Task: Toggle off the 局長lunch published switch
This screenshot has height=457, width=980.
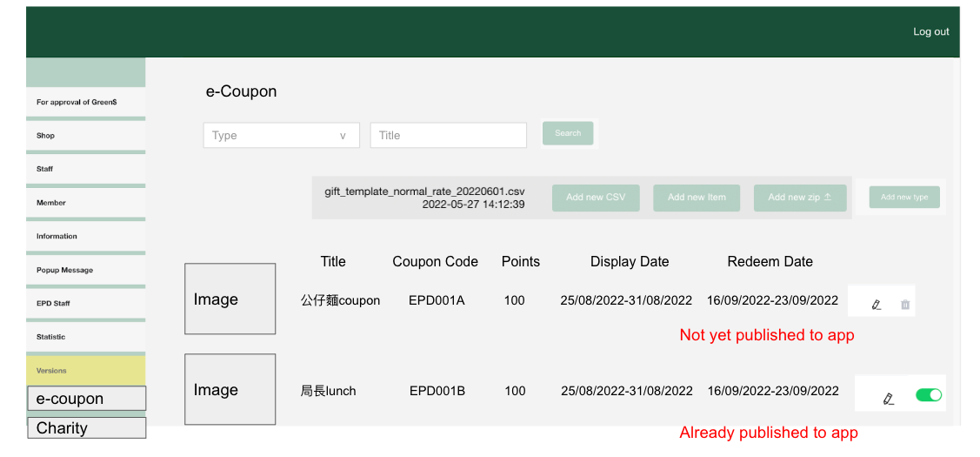Action: pos(929,395)
